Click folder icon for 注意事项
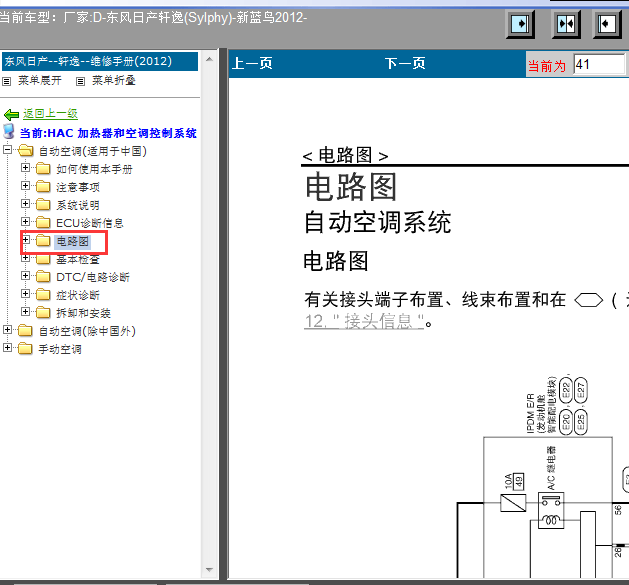The height and width of the screenshot is (585, 629). 43,187
